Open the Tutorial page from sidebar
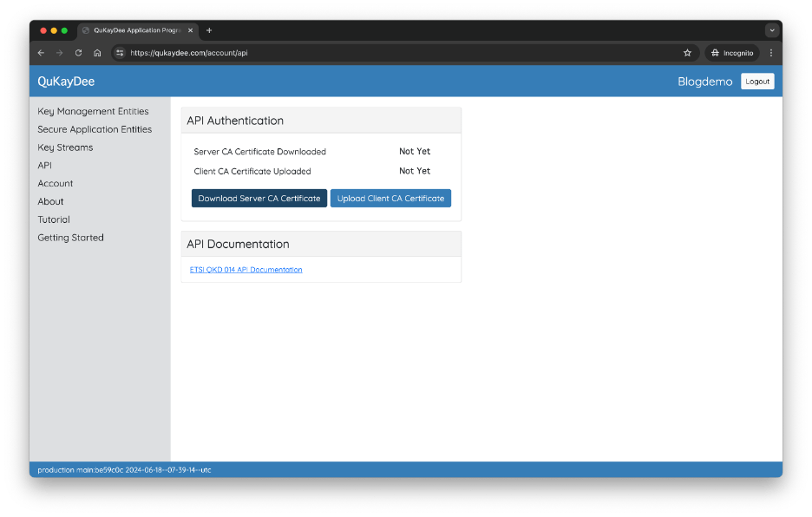The width and height of the screenshot is (812, 517). click(54, 219)
